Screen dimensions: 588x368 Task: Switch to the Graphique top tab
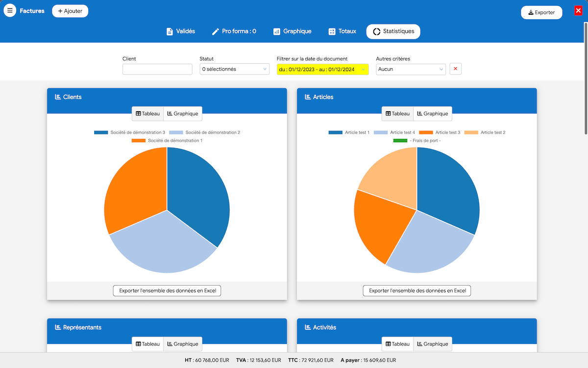coord(292,31)
